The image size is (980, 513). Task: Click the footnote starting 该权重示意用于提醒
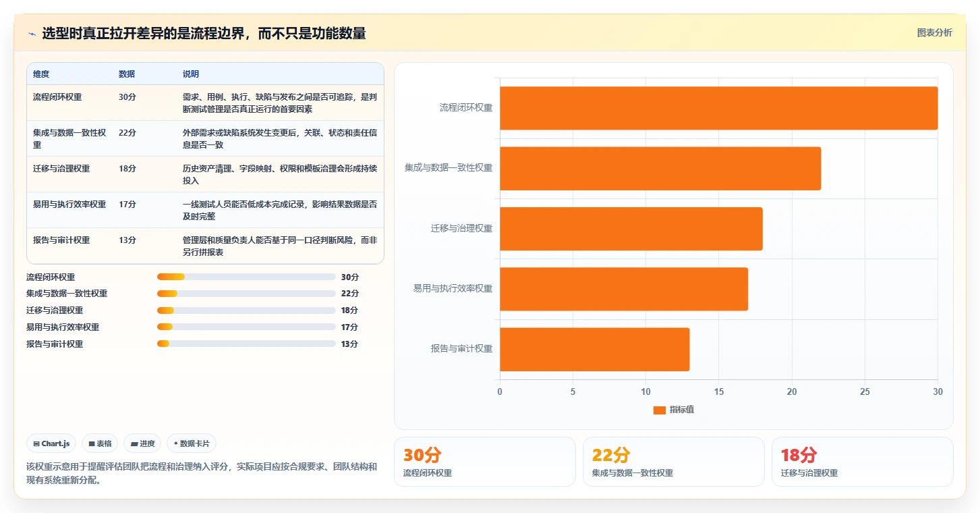coord(202,473)
